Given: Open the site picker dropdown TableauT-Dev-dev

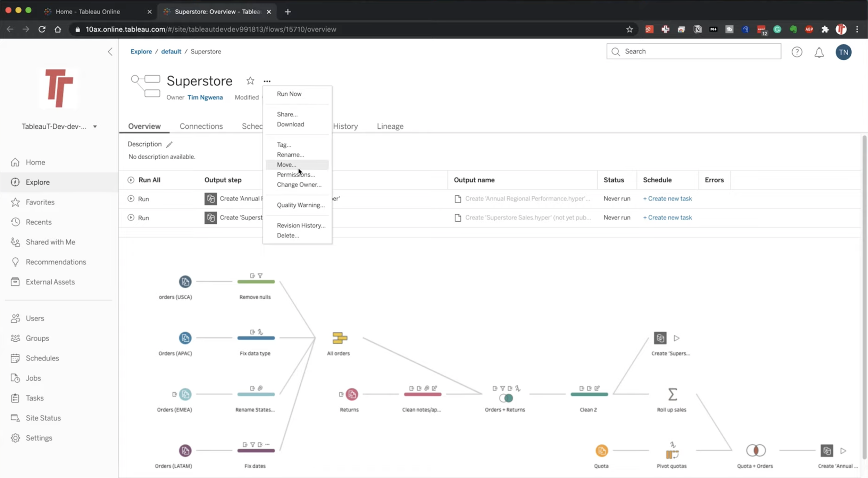Looking at the screenshot, I should pyautogui.click(x=59, y=127).
